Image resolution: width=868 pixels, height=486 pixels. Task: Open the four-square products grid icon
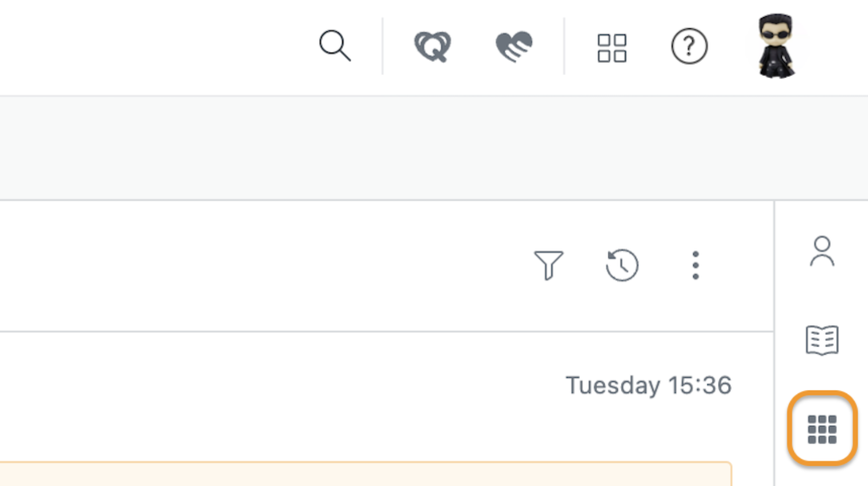click(612, 47)
